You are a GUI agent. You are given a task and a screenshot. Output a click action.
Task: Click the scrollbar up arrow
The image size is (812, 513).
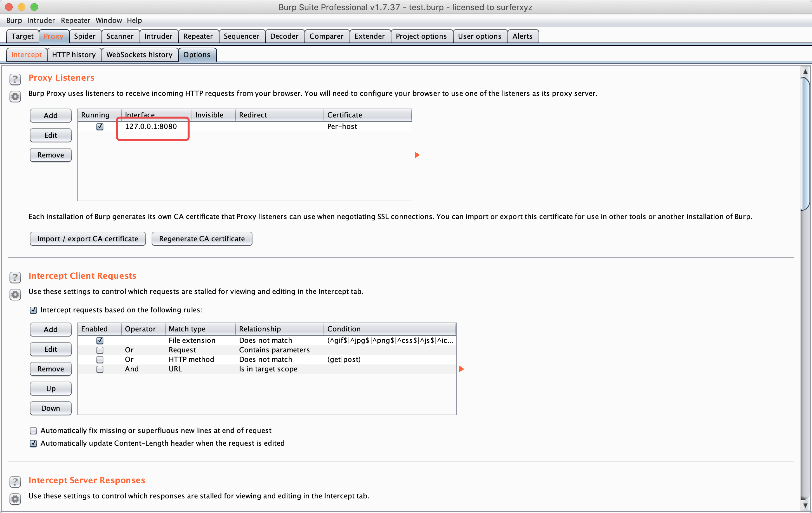point(805,71)
